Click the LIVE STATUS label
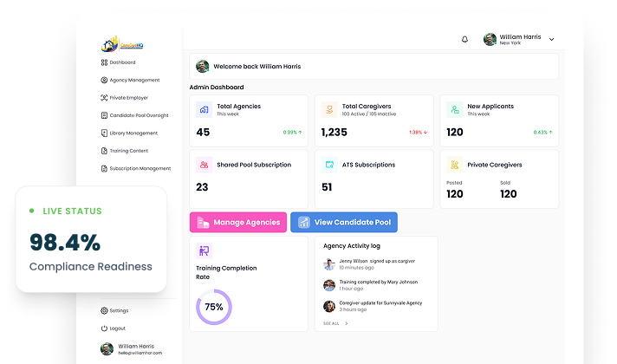Image resolution: width=617 pixels, height=364 pixels. click(73, 211)
